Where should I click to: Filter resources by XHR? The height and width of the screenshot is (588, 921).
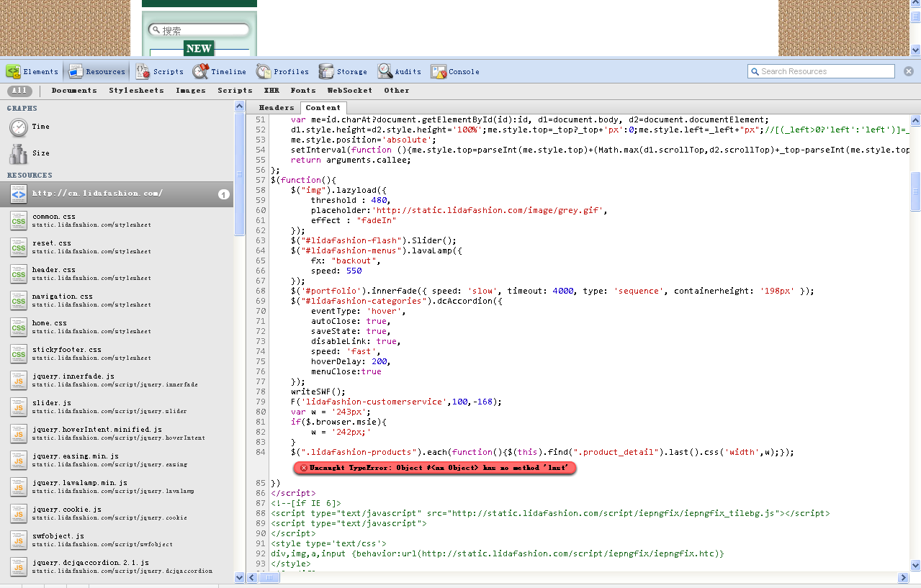click(271, 91)
